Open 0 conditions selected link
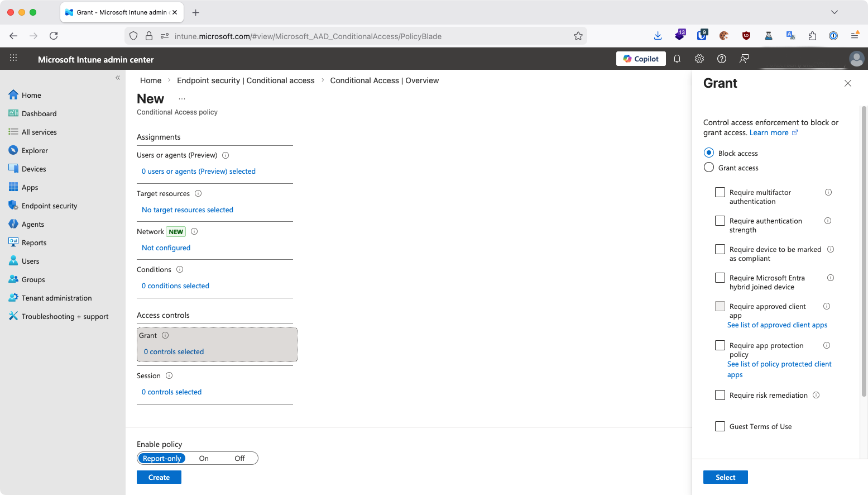Screen dimensions: 868x495 point(175,286)
